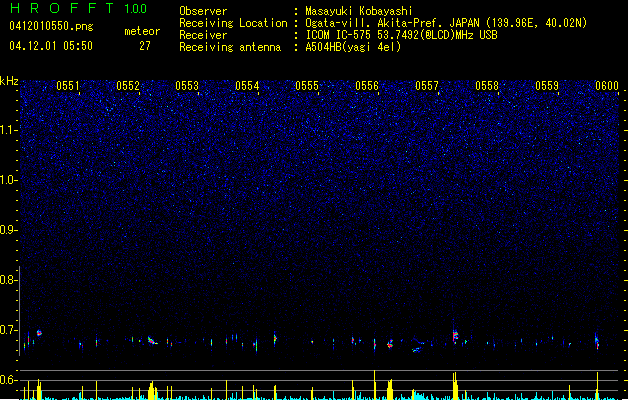
Task: Click the 0559 time marker
Action: click(547, 86)
